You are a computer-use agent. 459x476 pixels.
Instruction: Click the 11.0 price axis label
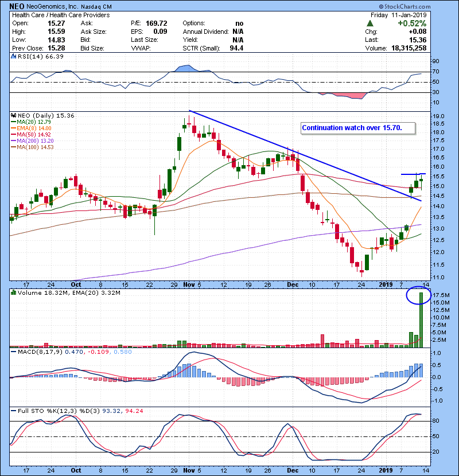click(x=438, y=278)
